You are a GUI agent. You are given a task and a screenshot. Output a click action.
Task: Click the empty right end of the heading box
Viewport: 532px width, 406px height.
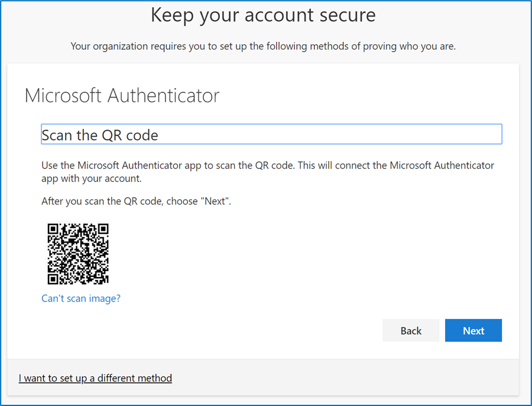[461, 134]
